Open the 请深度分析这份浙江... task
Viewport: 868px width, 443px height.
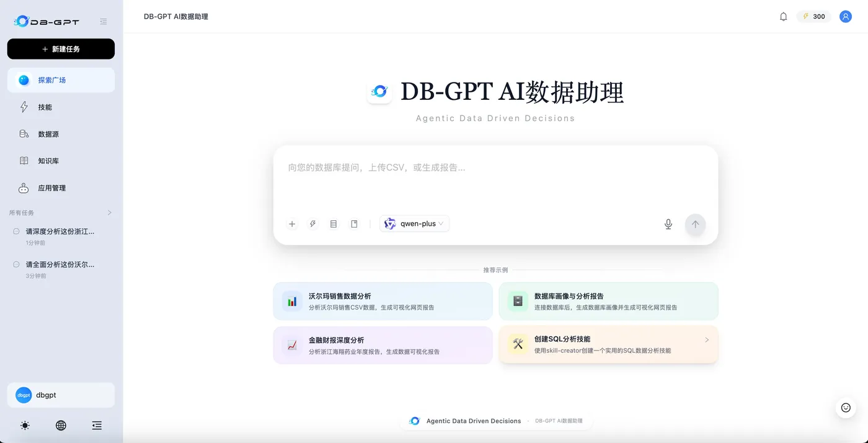pos(61,236)
